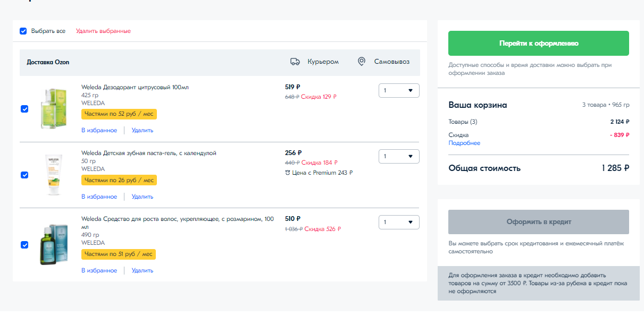Click 'Скидка 184 ₽' discount text
644x325 pixels.
(x=320, y=162)
